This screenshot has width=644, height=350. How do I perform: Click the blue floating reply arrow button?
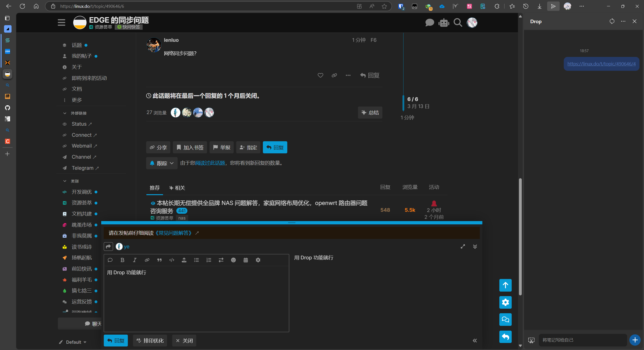(x=505, y=337)
